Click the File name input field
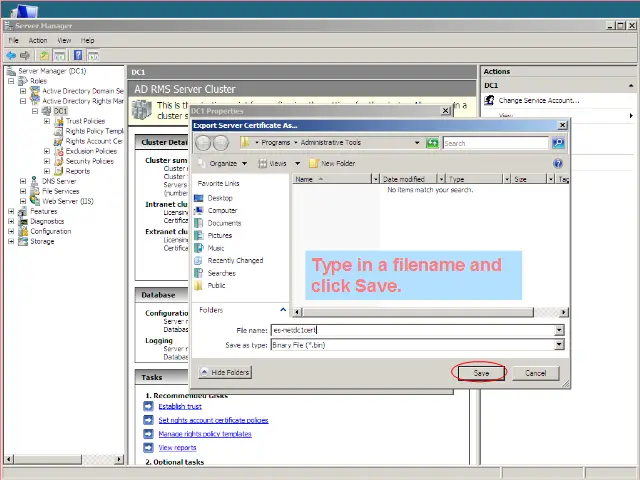The height and width of the screenshot is (480, 640). 413,330
